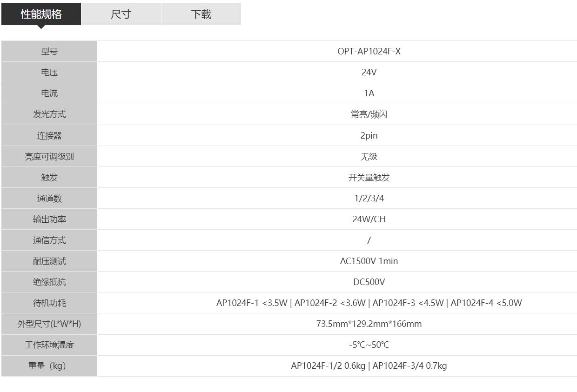This screenshot has height=392, width=577.
Task: Click the 1A current value
Action: (x=369, y=93)
